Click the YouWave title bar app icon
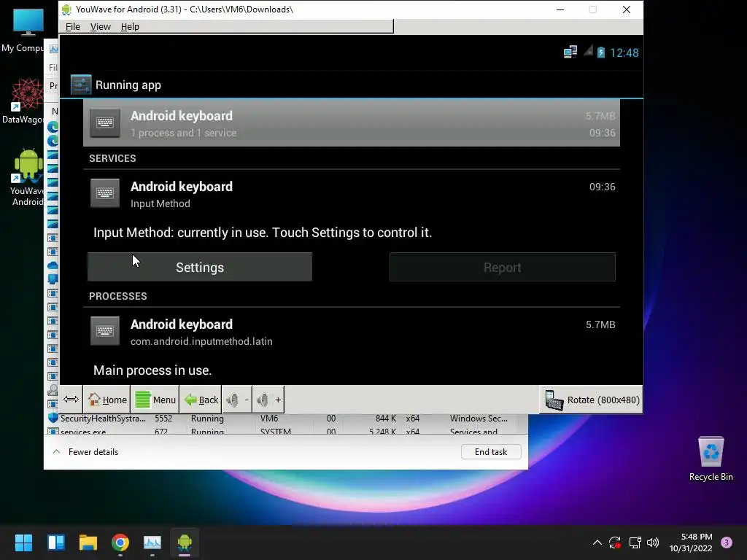 (x=66, y=9)
